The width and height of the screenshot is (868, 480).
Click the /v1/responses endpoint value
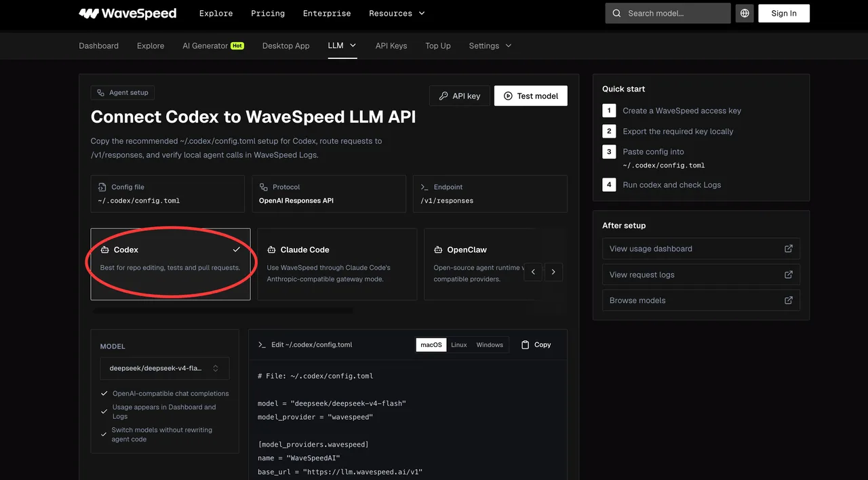click(447, 201)
